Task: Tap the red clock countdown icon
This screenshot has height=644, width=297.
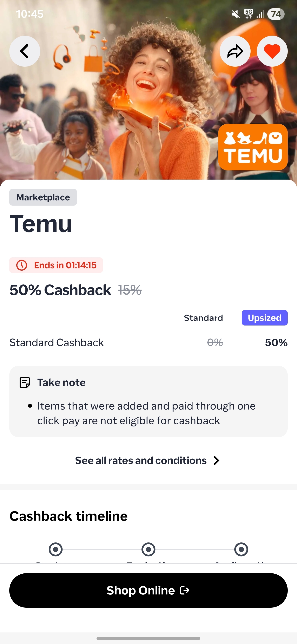Action: point(22,265)
